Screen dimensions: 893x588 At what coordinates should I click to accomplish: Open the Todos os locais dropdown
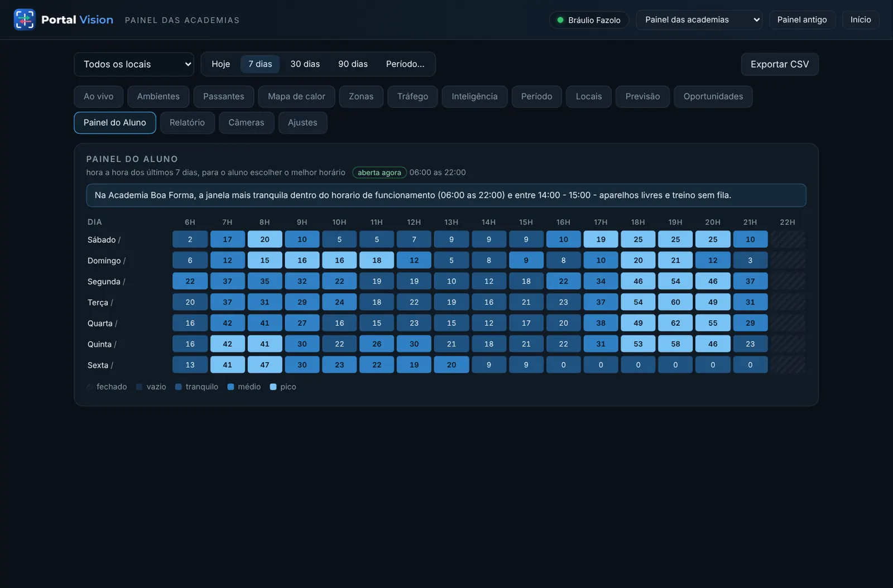134,64
